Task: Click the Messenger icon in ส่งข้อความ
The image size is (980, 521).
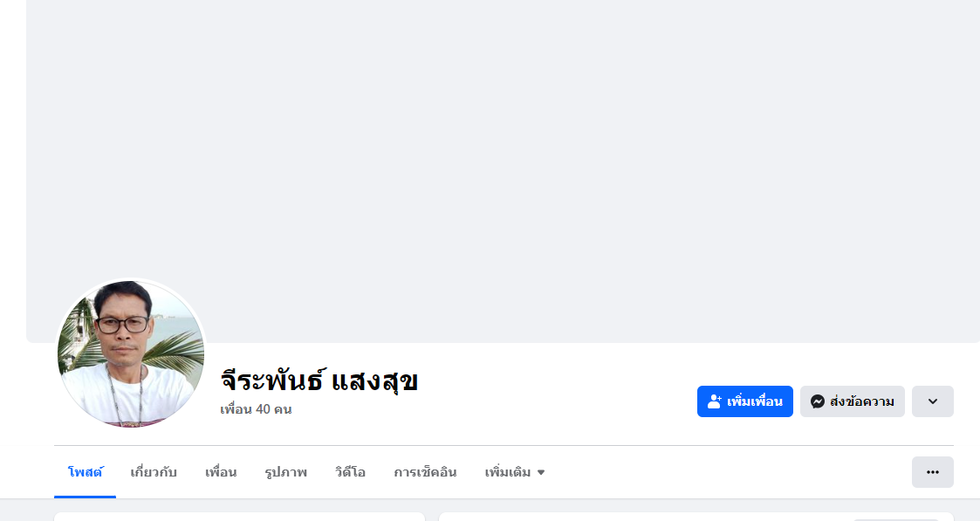Action: (818, 401)
